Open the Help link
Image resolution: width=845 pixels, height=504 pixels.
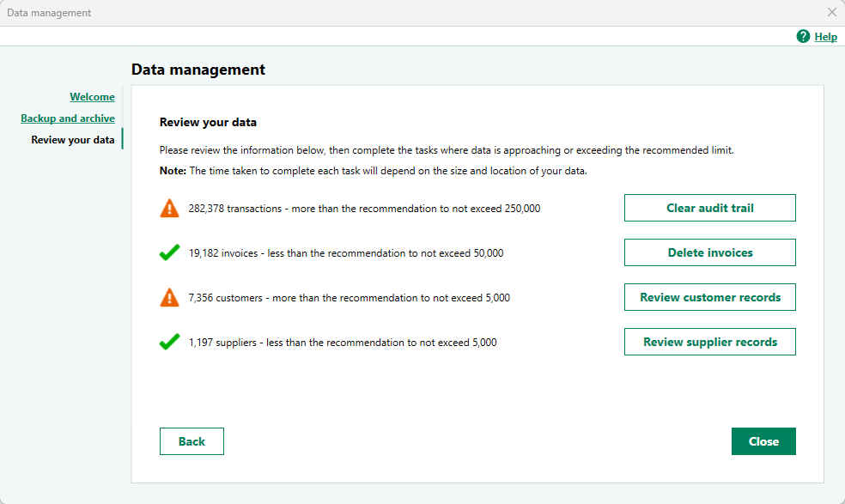tap(825, 37)
